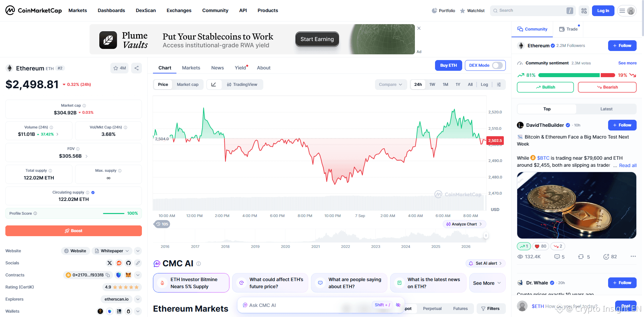Click the Buy ETH button
Viewport: 644px width, 317px height.
coord(448,65)
